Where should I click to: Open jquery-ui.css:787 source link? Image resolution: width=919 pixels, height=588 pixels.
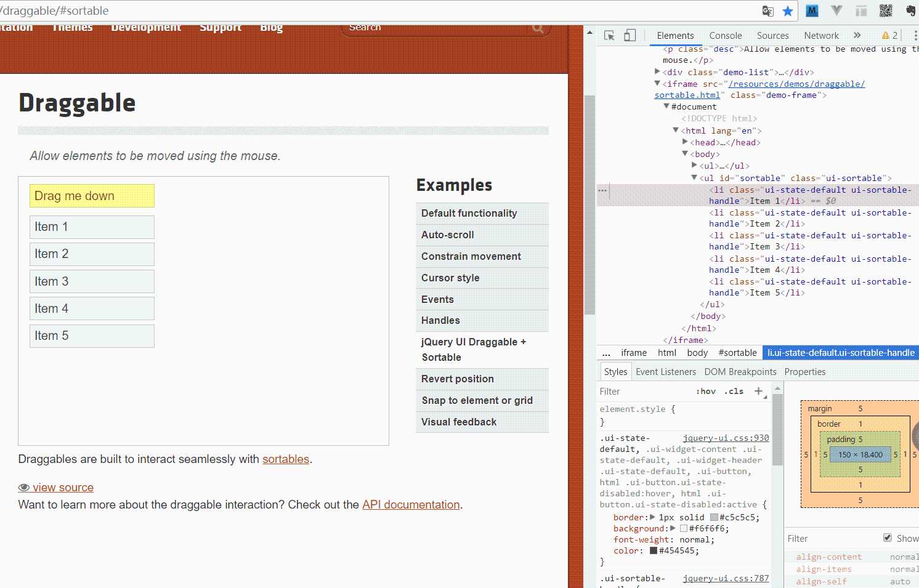726,578
